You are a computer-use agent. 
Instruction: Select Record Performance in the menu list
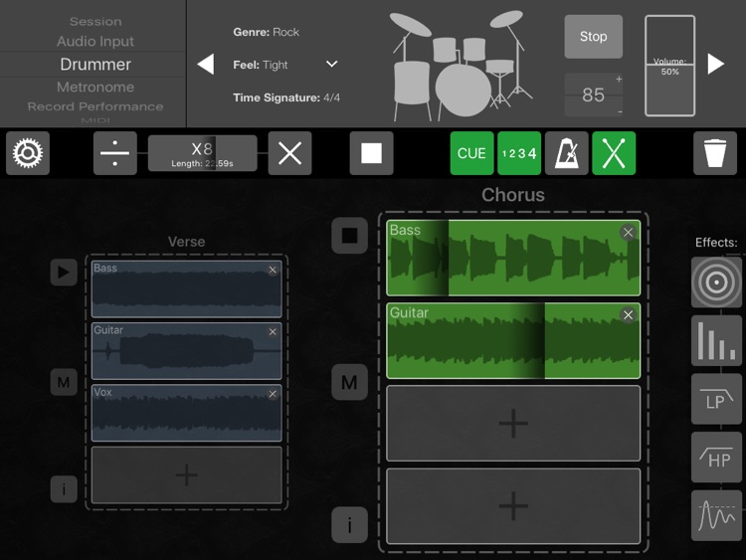pos(95,106)
